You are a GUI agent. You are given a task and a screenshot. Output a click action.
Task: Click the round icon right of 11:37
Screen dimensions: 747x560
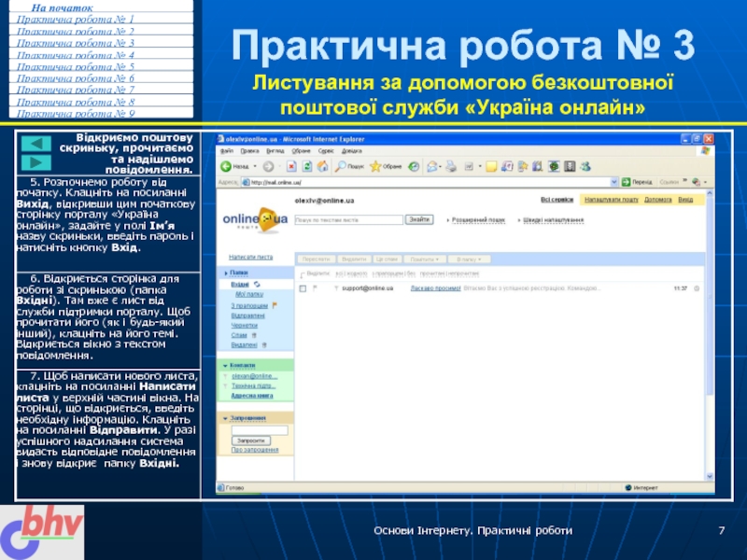697,288
